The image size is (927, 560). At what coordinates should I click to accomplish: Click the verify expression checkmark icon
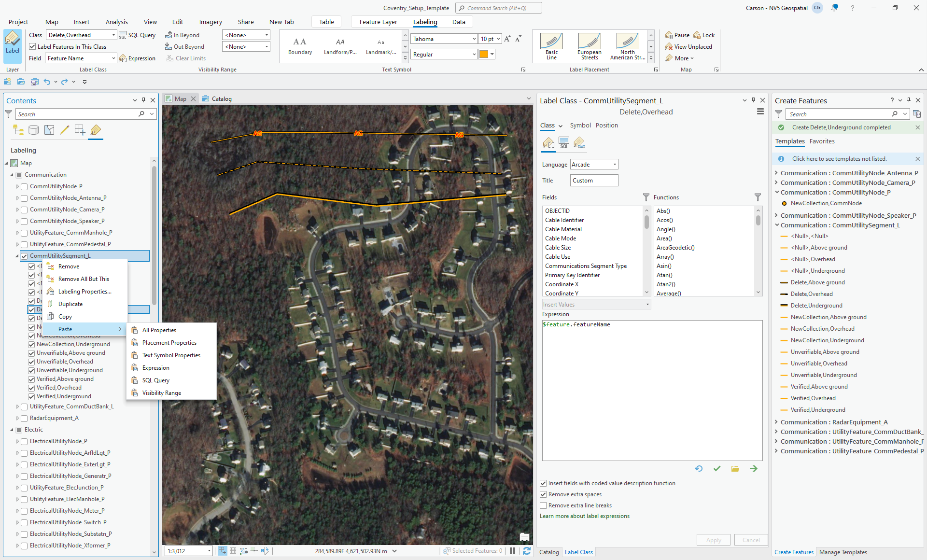pos(717,469)
